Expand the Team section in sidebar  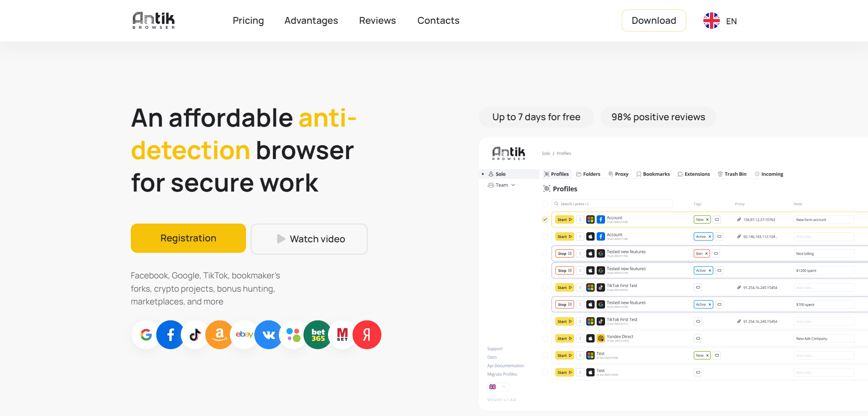coord(502,185)
